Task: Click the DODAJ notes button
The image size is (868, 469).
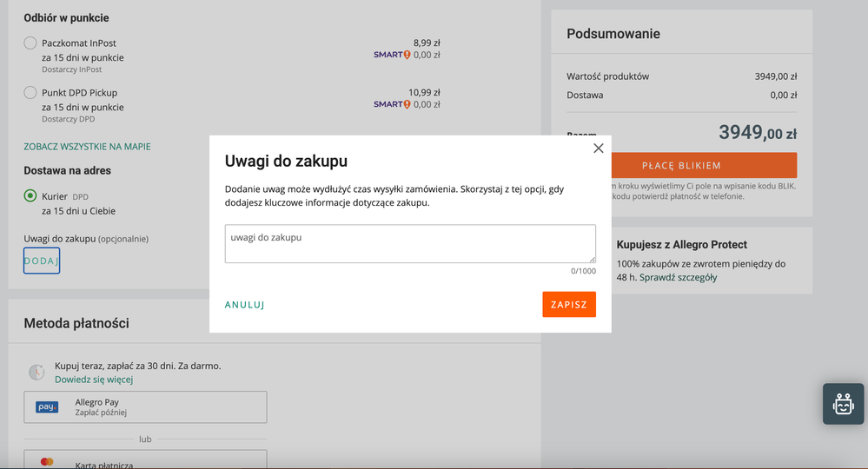Action: (x=42, y=261)
